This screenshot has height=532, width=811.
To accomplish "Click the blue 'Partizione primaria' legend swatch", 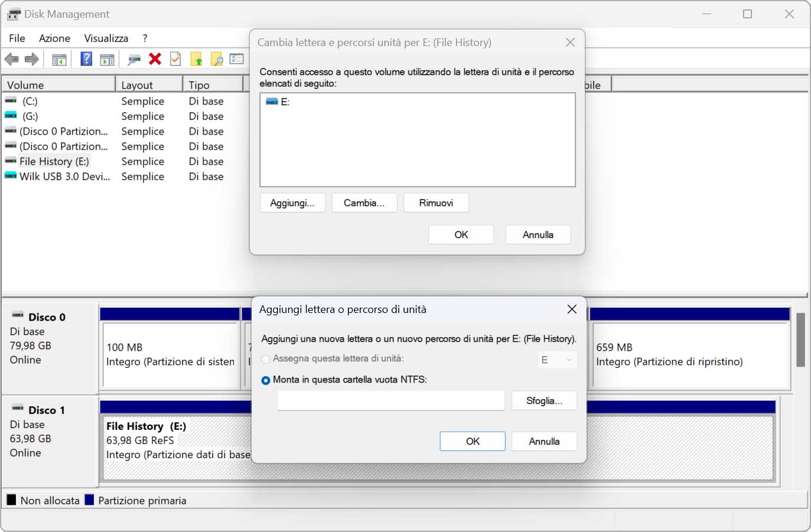I will [x=89, y=500].
